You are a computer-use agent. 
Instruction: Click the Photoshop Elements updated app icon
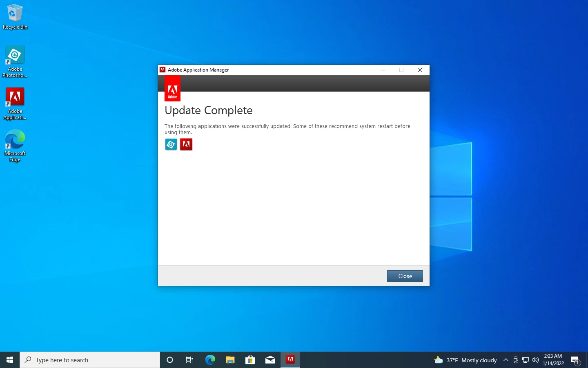[x=171, y=144]
